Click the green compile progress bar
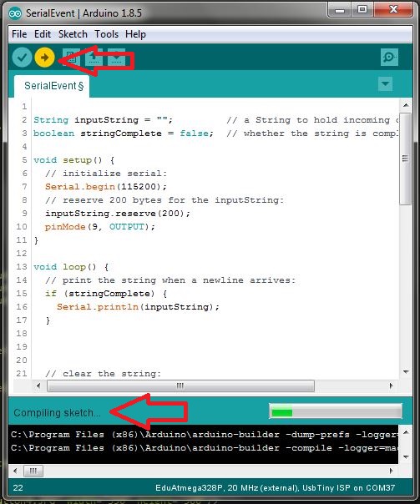The width and height of the screenshot is (420, 504). click(x=336, y=411)
